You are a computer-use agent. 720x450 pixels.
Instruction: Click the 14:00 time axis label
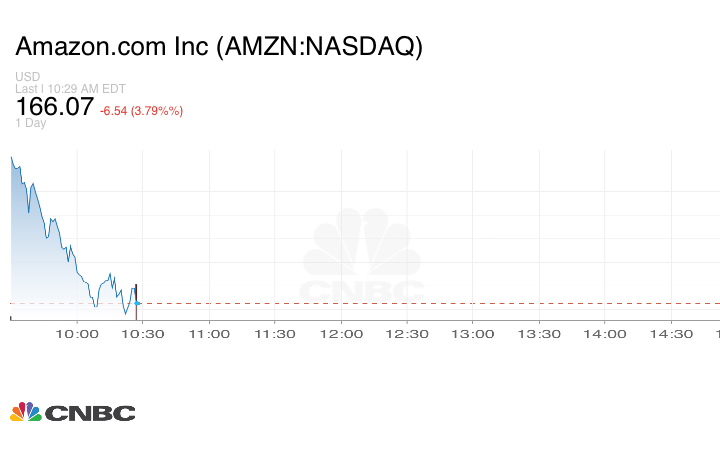(x=606, y=334)
